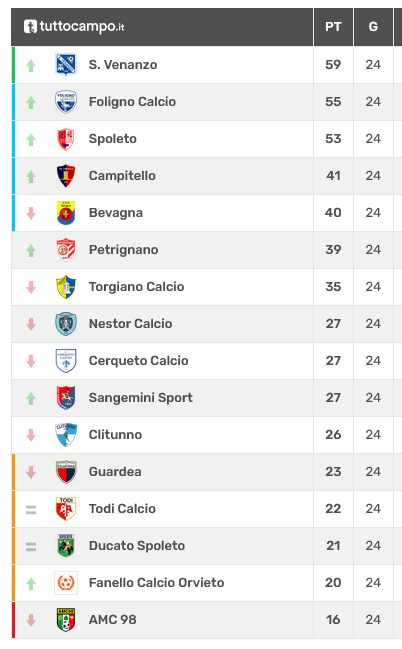This screenshot has height=649, width=402.
Task: Click the G column header
Action: click(373, 27)
